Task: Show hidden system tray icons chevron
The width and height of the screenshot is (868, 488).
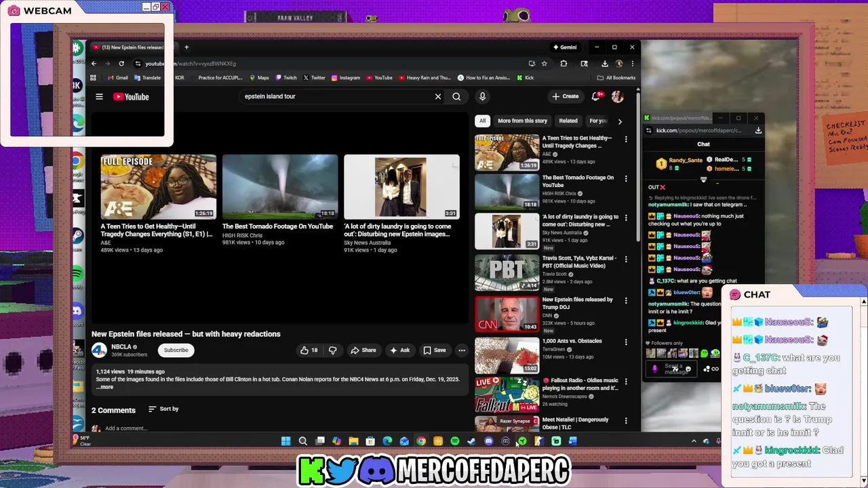Action: coord(694,441)
